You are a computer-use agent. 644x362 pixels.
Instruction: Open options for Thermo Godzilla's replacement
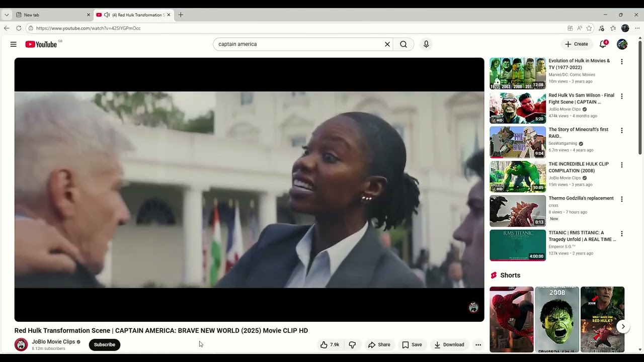pos(622,199)
